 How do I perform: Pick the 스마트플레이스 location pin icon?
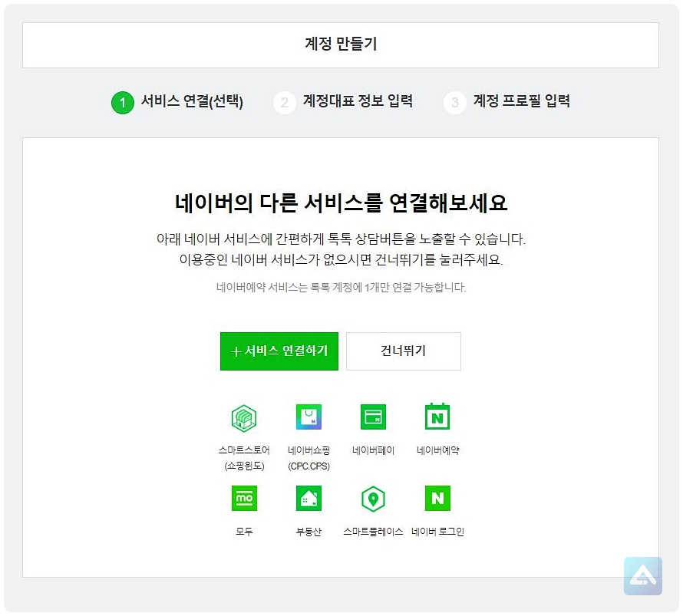tap(373, 499)
